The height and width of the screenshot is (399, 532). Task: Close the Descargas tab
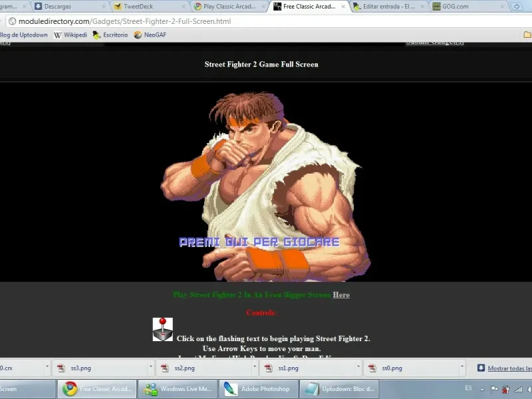[104, 7]
